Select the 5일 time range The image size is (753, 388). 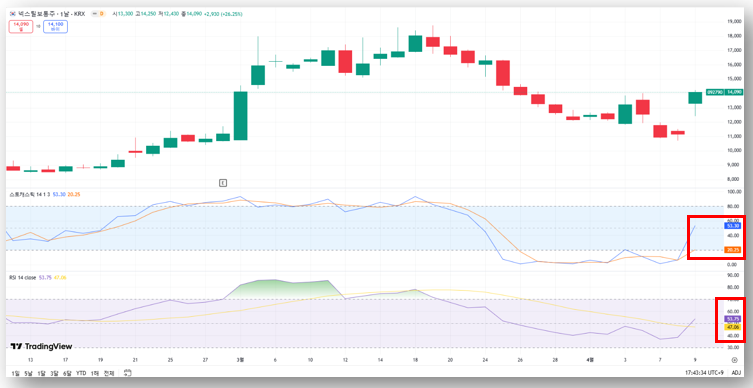[29, 373]
